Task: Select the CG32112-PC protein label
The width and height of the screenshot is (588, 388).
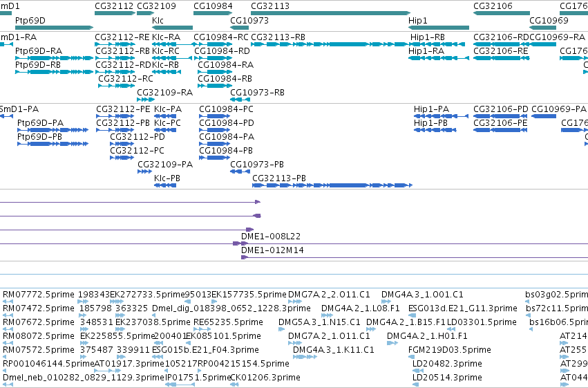Action: point(137,151)
